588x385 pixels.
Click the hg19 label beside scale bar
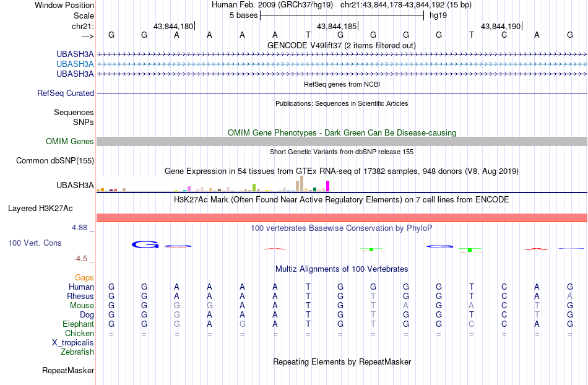click(438, 15)
